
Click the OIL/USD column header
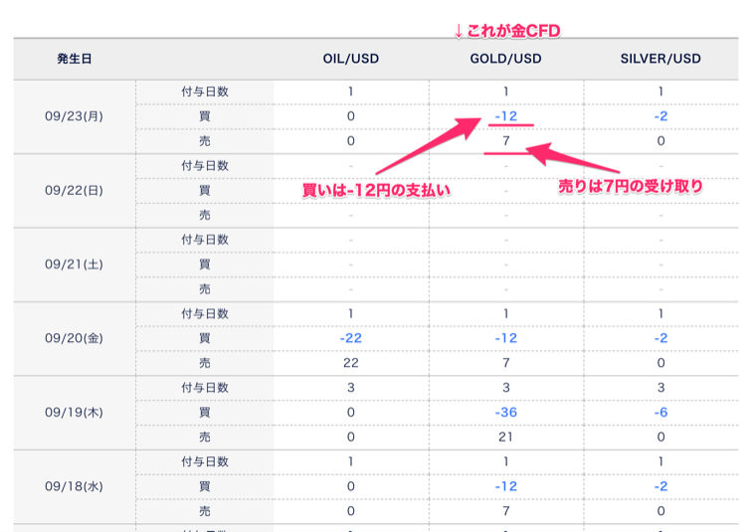click(350, 59)
